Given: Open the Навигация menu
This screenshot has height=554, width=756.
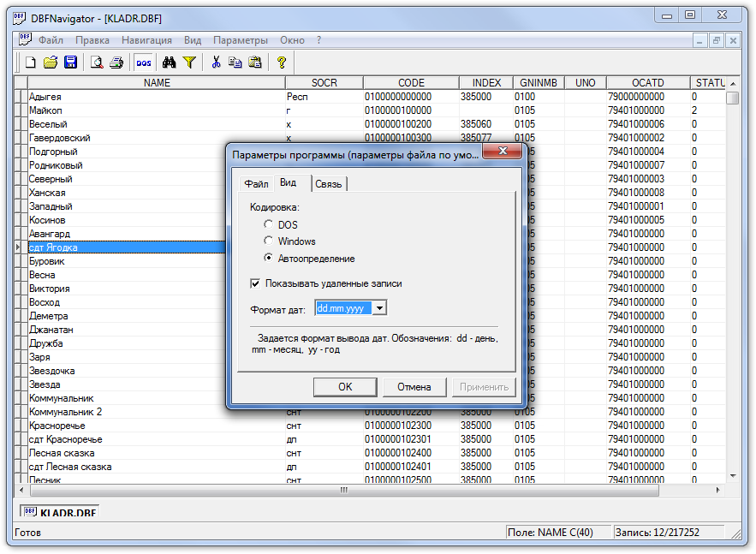Looking at the screenshot, I should [146, 40].
